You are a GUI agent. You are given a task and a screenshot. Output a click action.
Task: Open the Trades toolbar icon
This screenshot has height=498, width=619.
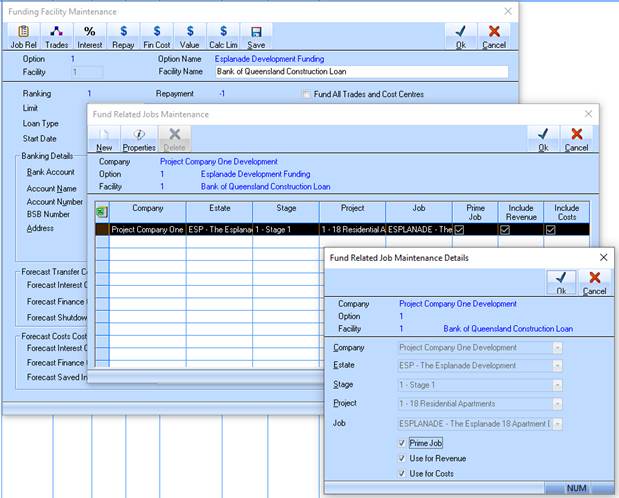(57, 37)
